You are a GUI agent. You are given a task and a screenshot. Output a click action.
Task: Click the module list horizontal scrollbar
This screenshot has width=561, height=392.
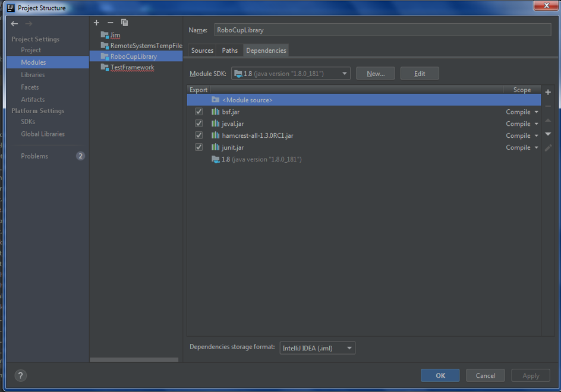134,360
